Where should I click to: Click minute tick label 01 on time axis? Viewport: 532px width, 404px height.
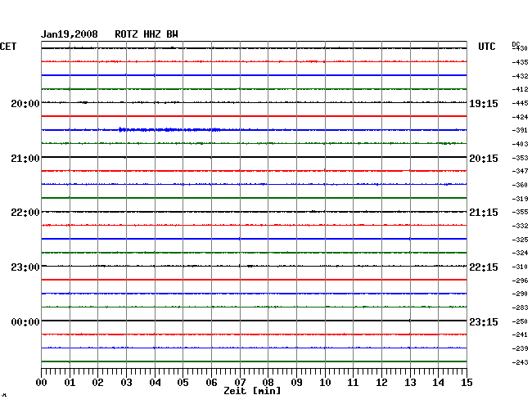click(x=70, y=383)
